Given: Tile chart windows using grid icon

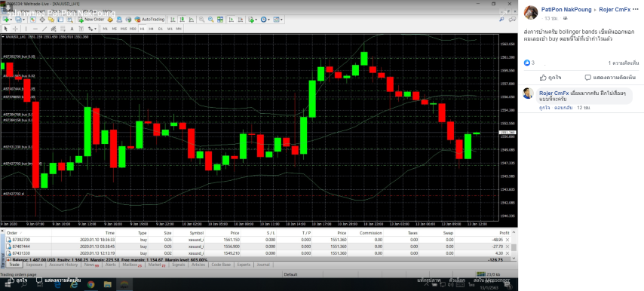Looking at the screenshot, I should [x=220, y=20].
